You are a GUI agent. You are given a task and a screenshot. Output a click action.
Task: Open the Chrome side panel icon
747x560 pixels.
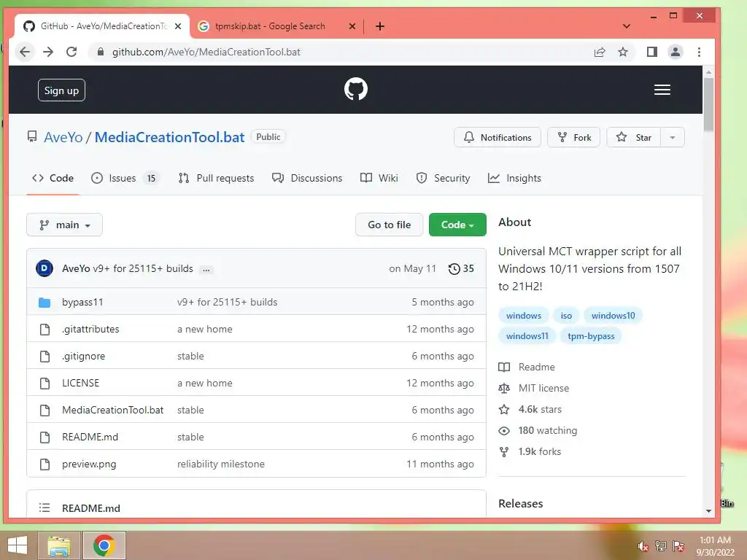pos(651,52)
